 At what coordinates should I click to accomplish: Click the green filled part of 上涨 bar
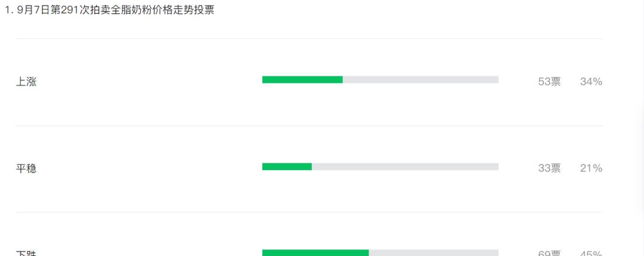click(x=302, y=80)
